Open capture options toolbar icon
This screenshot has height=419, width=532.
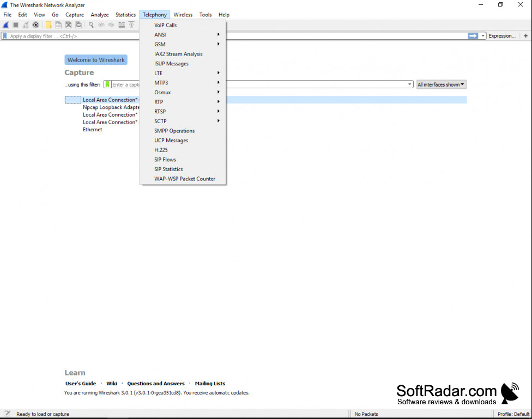pos(35,25)
